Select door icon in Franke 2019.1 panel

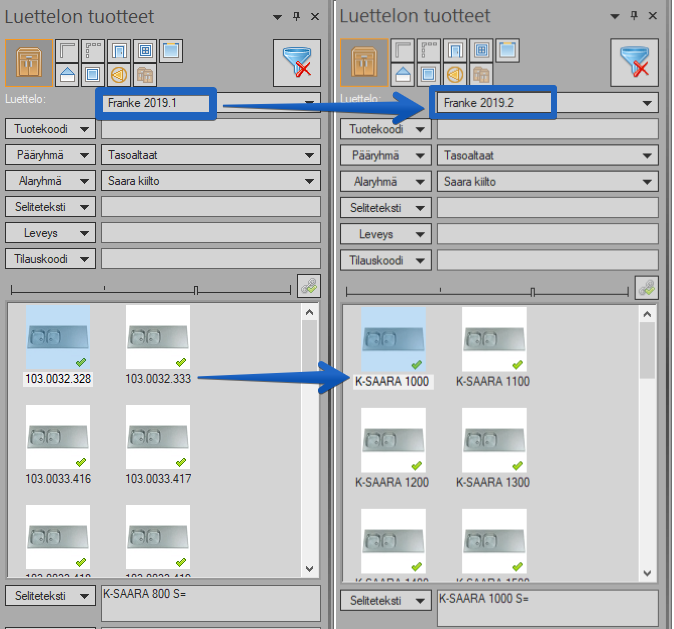119,51
